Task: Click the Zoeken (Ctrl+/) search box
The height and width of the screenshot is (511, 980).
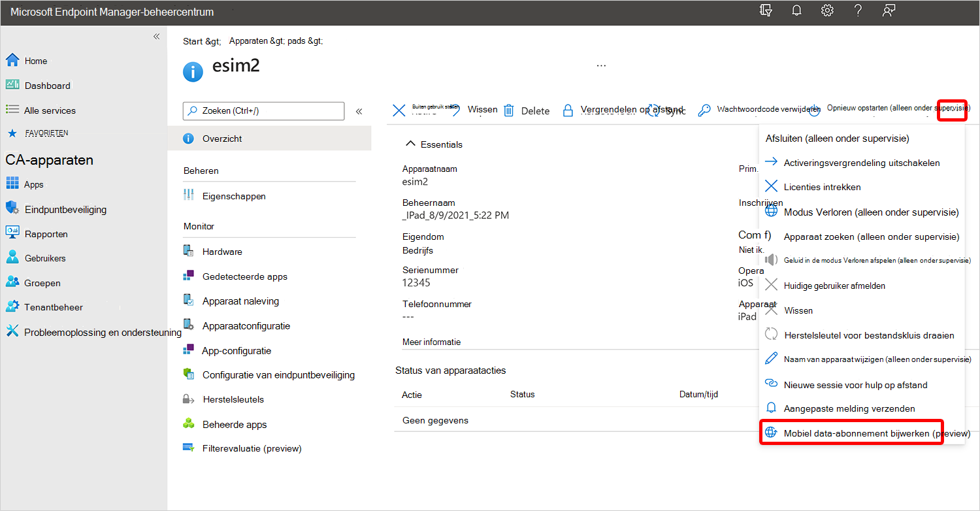Action: 263,110
